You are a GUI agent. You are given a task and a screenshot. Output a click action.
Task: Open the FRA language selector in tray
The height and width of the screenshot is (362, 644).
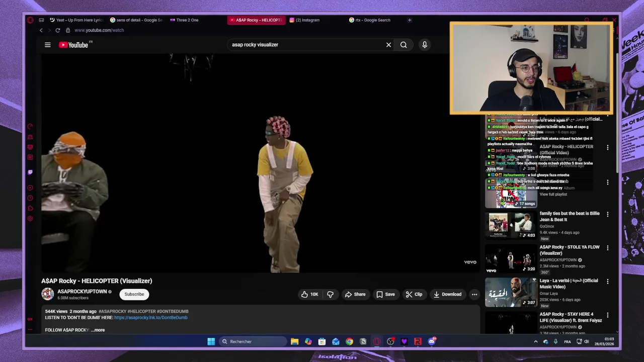(568, 342)
